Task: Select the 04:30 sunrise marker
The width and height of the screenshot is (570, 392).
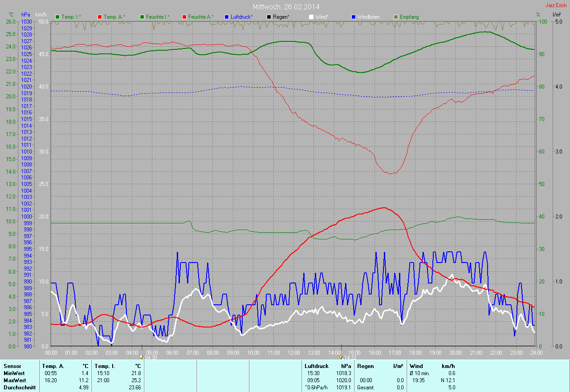Action: point(149,357)
